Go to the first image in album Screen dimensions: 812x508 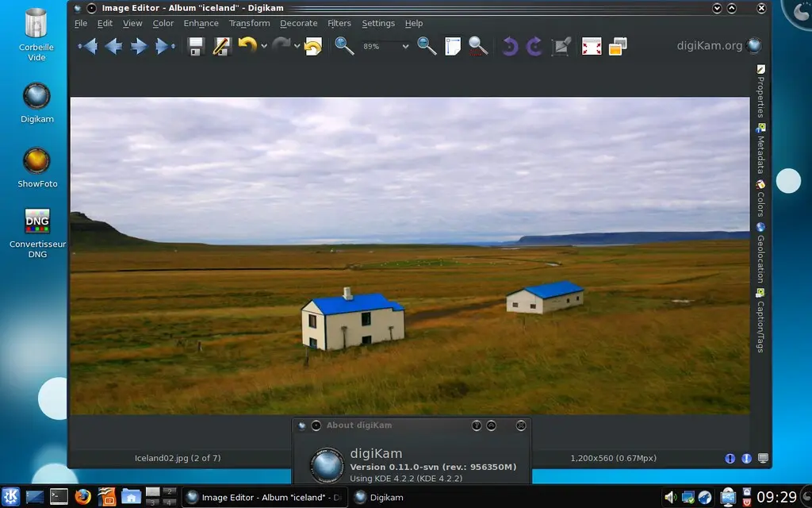coord(87,47)
